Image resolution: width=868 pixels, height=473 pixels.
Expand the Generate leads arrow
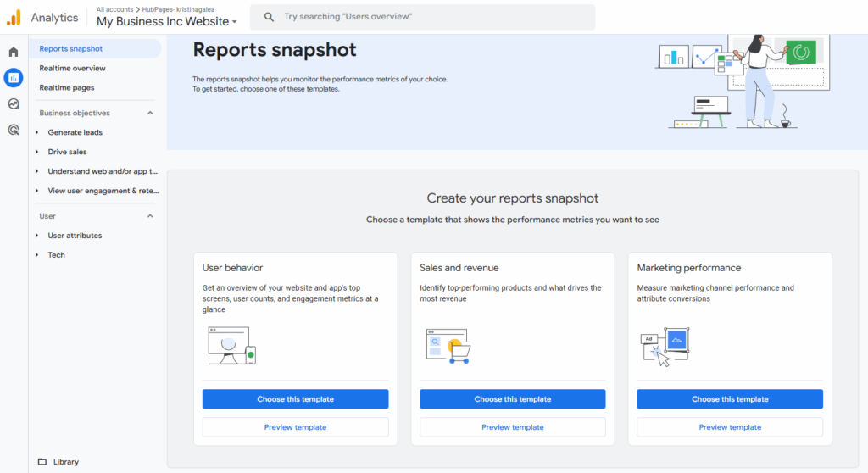click(37, 132)
